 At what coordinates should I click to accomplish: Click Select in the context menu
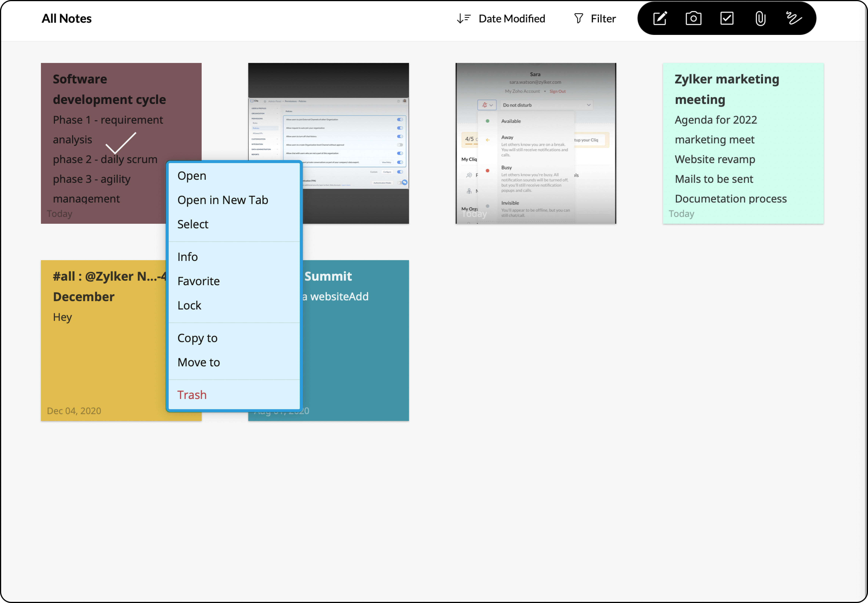[193, 225]
